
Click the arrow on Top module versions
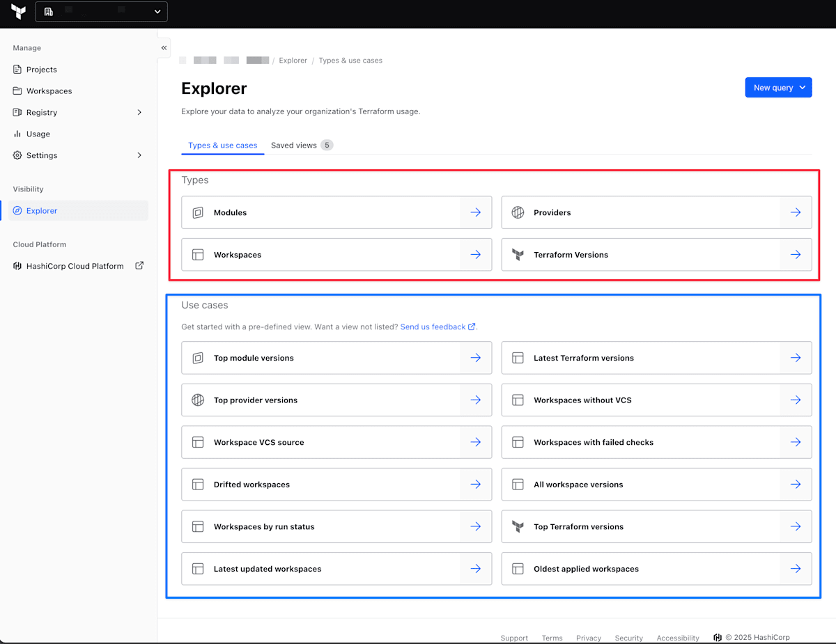(476, 358)
